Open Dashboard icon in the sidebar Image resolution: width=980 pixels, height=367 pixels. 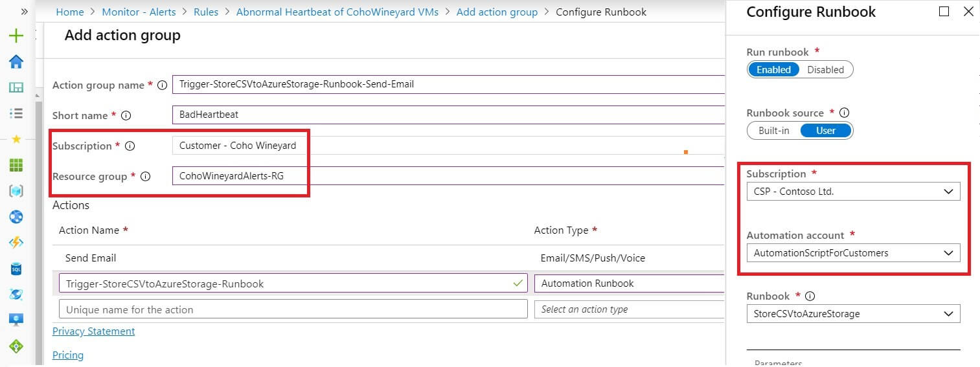click(16, 87)
